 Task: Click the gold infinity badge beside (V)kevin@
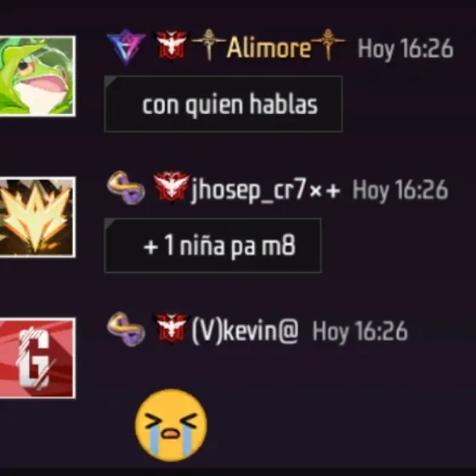[126, 329]
